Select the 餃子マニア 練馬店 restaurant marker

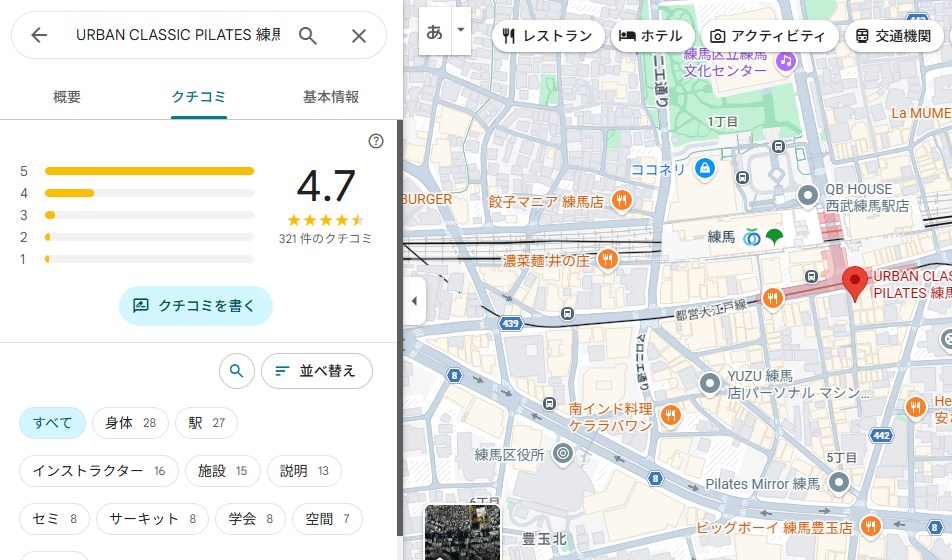pyautogui.click(x=621, y=200)
